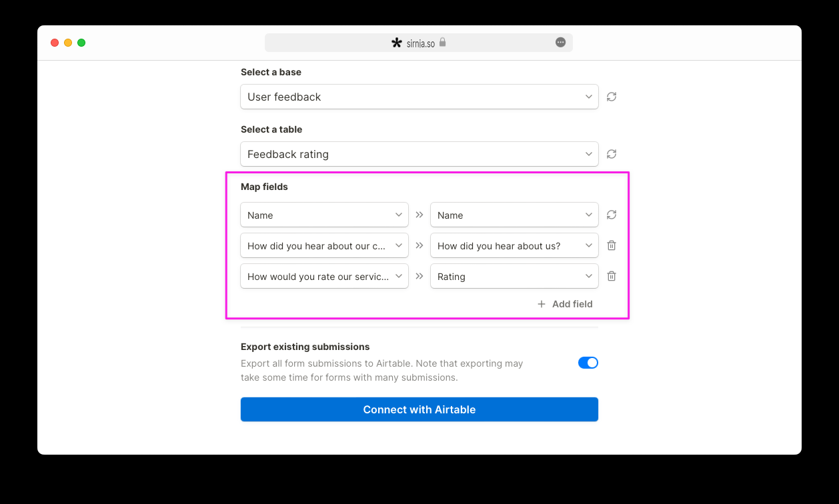Open the 'How did you hear about our c...' dropdown

[x=324, y=245]
